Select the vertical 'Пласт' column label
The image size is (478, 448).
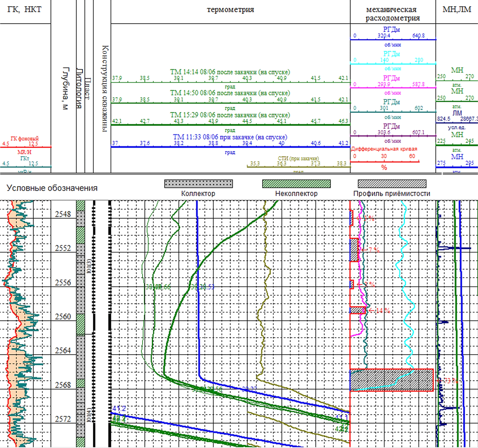87,89
